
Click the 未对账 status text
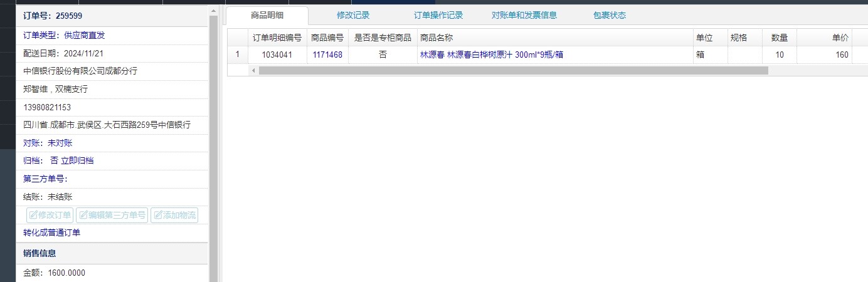tap(60, 143)
